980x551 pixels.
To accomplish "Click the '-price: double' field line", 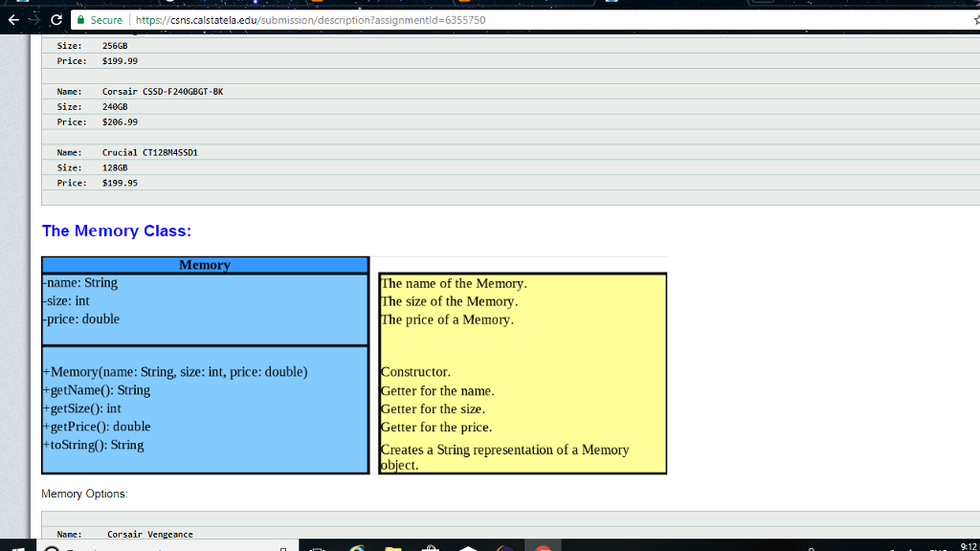I will (81, 319).
